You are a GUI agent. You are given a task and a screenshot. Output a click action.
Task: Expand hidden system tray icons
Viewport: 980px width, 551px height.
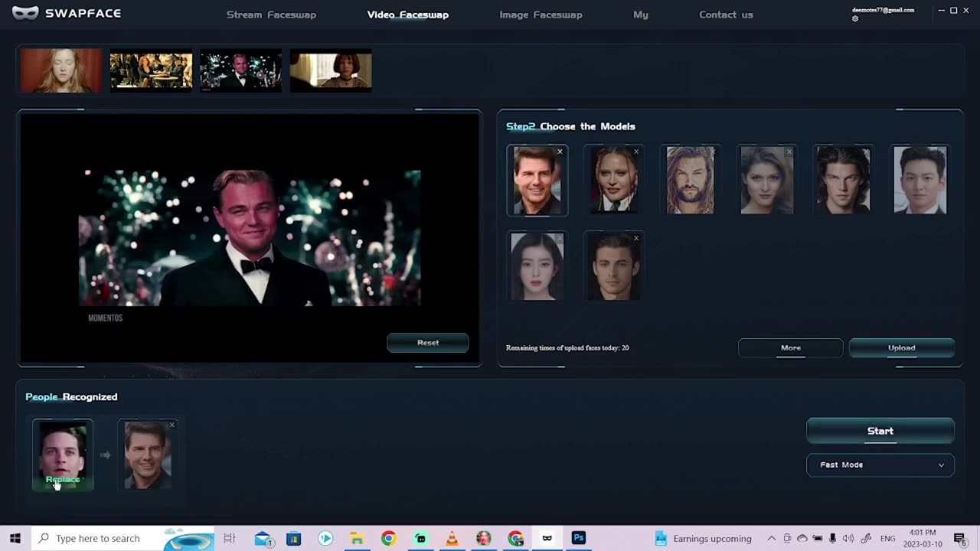click(x=770, y=538)
